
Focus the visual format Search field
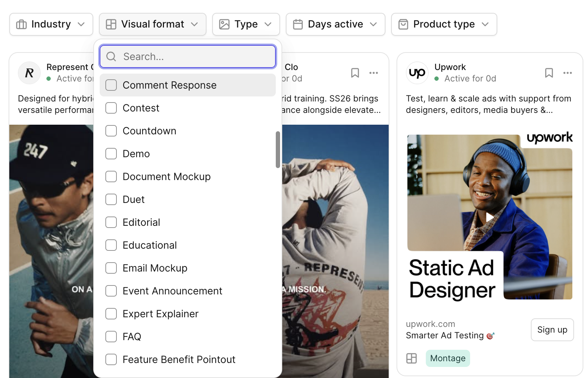tap(188, 56)
